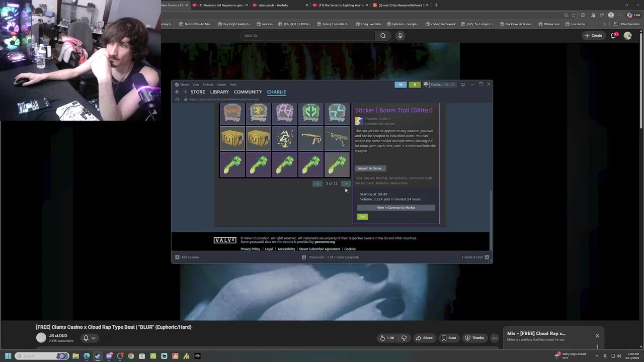
Task: Open the Privacy Policy link
Action: click(250, 249)
